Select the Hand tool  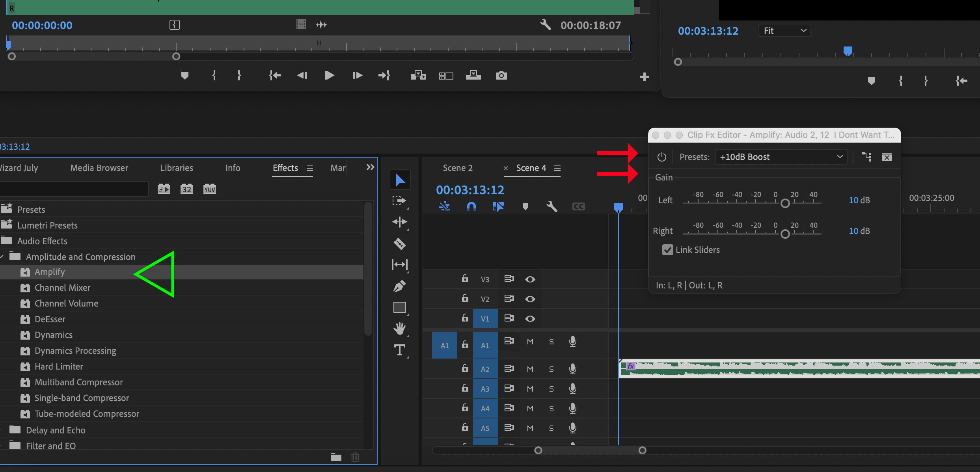(x=400, y=328)
